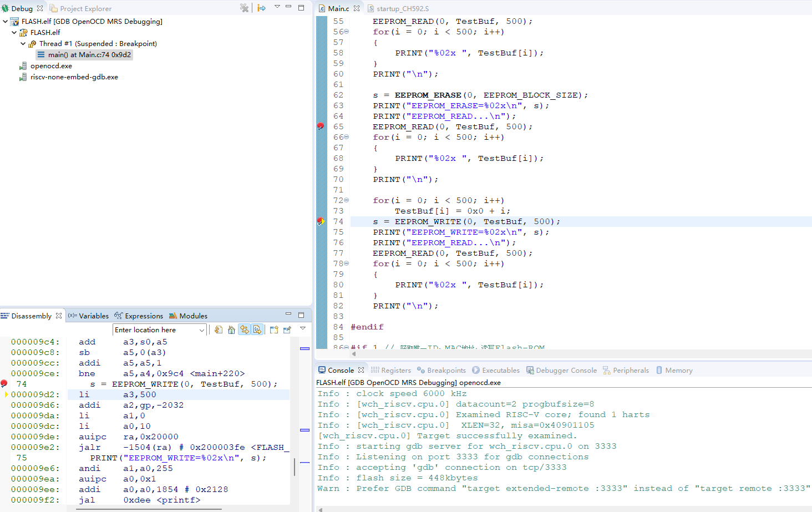812x512 pixels.
Task: Toggle Link with Active Debug Context
Action: [245, 329]
